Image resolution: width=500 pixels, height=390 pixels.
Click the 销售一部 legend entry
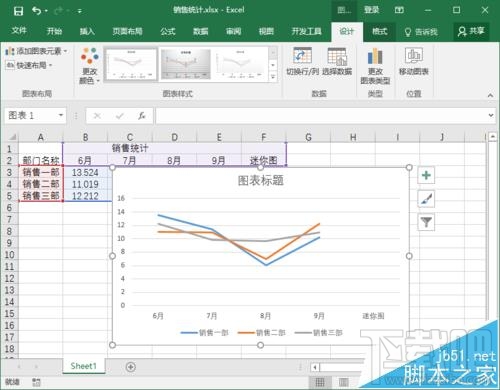204,332
